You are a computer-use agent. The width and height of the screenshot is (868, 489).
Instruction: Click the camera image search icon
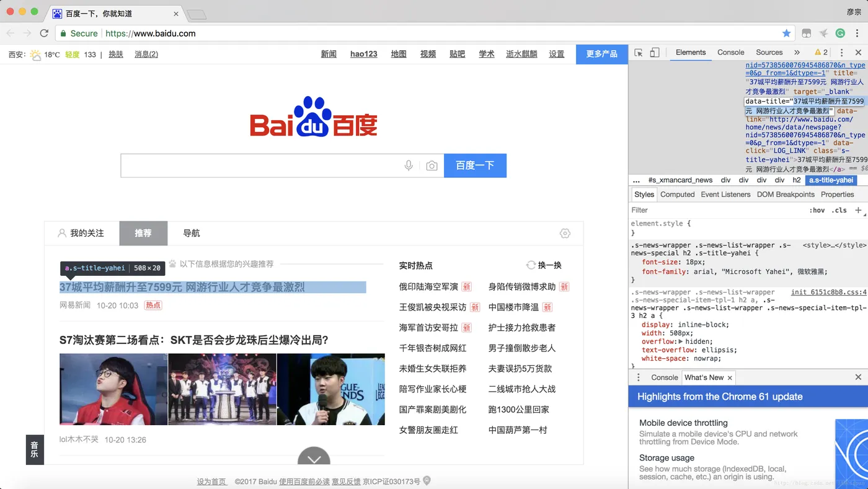click(x=432, y=165)
